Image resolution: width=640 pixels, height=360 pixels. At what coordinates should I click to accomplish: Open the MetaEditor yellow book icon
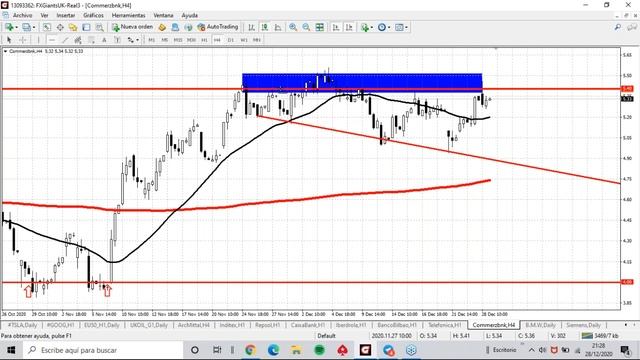point(162,27)
